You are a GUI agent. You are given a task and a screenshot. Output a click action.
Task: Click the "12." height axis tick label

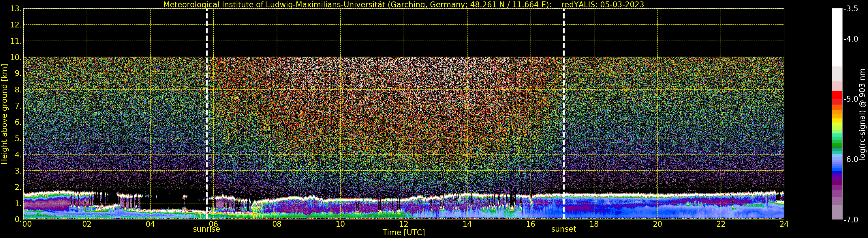[16, 25]
